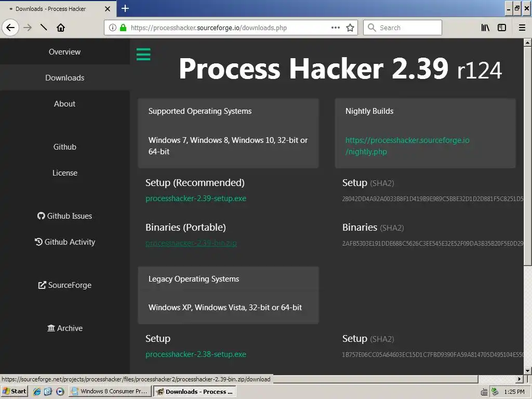The height and width of the screenshot is (399, 532).
Task: Open a new tab with the plus button
Action: 125,8
